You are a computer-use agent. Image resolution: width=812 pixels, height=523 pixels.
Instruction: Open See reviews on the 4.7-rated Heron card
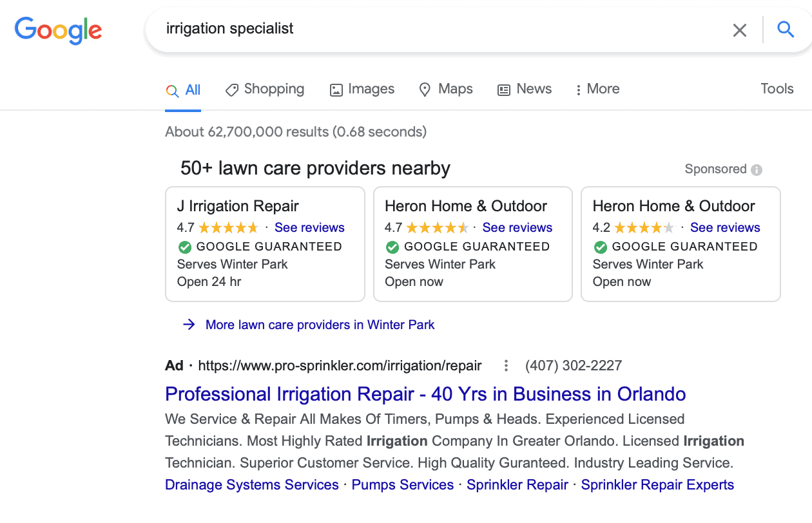(517, 227)
